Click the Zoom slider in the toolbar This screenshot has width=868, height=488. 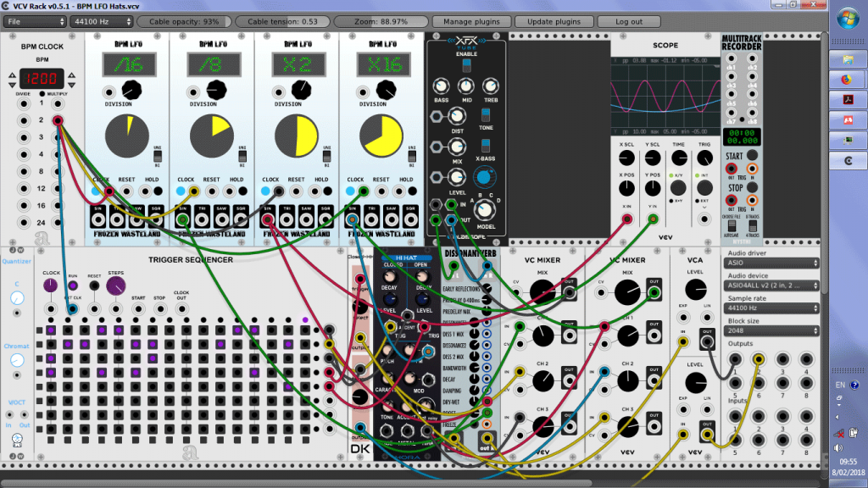coord(381,21)
